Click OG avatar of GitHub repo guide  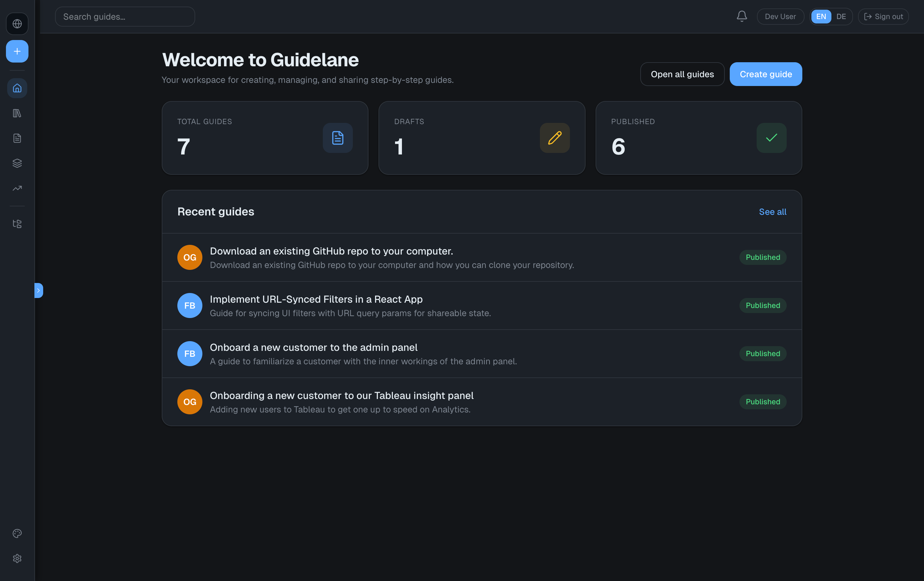click(x=190, y=257)
